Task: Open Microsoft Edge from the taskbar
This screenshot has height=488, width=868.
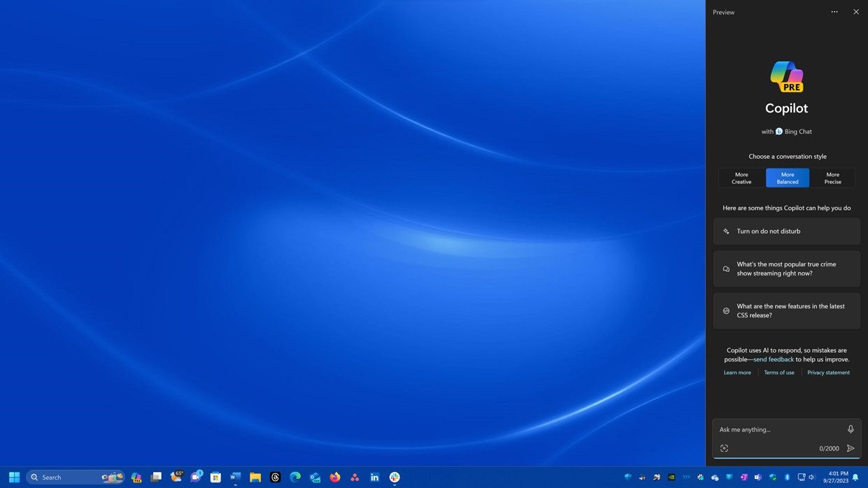Action: (x=295, y=478)
